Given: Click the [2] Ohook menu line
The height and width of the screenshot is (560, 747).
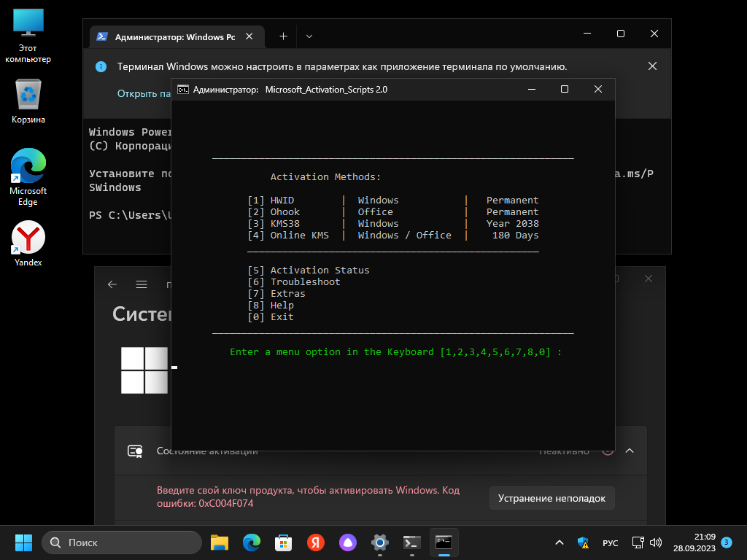Looking at the screenshot, I should click(x=393, y=212).
